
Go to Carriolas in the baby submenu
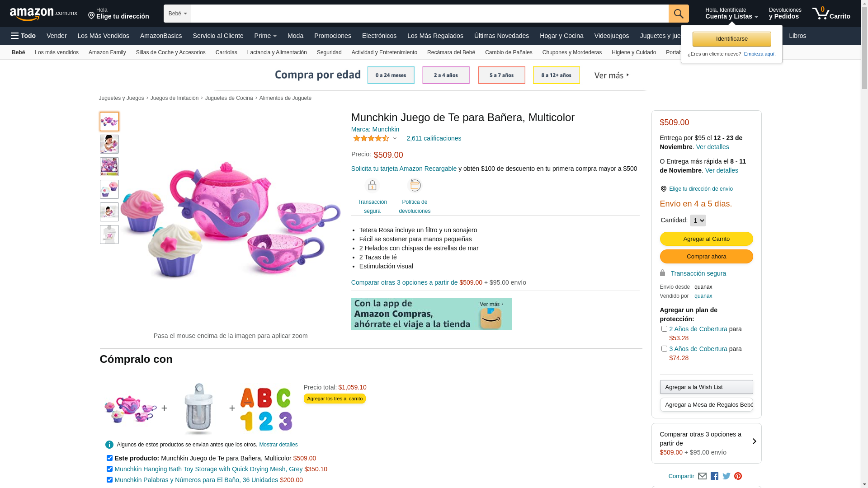coord(226,52)
